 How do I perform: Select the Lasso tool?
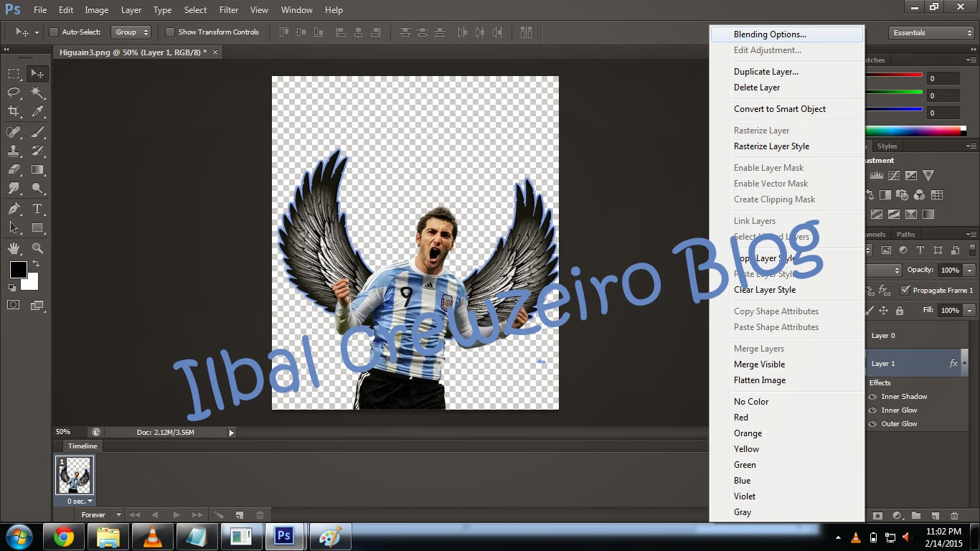coord(14,93)
